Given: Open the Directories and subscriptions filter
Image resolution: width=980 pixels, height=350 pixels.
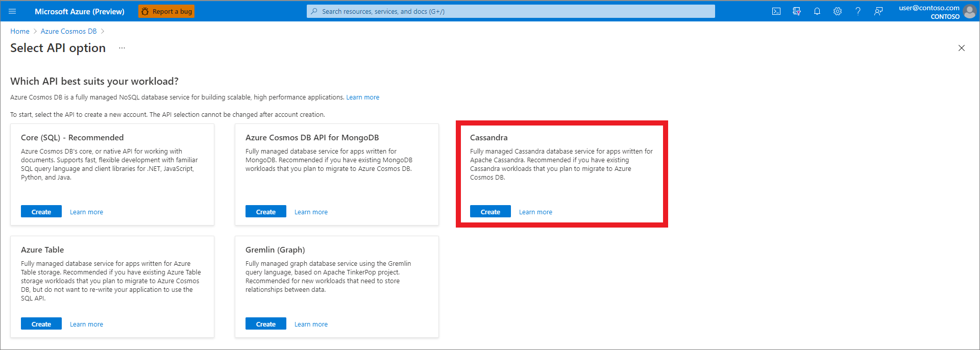Looking at the screenshot, I should pyautogui.click(x=796, y=11).
